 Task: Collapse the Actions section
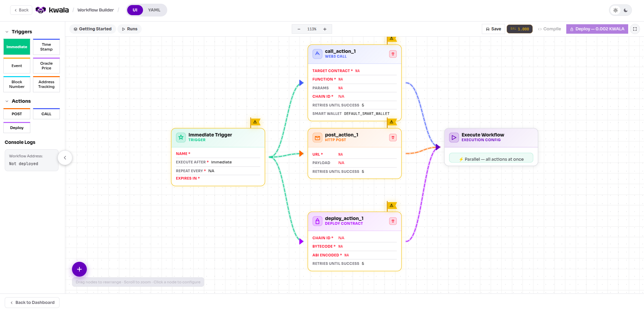coord(7,101)
